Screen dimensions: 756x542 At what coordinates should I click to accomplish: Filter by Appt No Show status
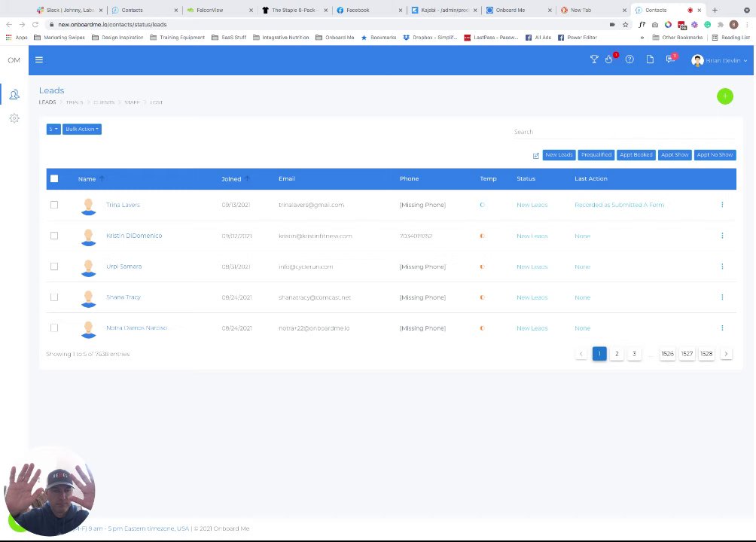coord(715,155)
